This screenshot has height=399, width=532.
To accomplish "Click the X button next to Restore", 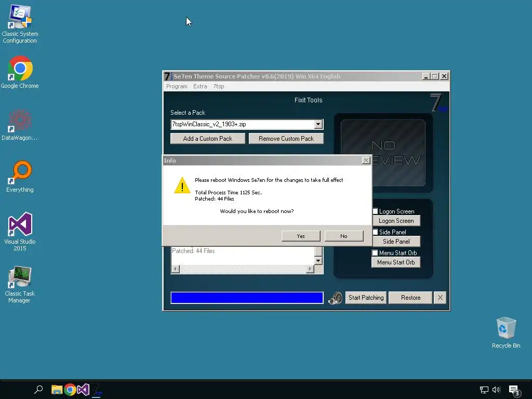I will [x=440, y=298].
